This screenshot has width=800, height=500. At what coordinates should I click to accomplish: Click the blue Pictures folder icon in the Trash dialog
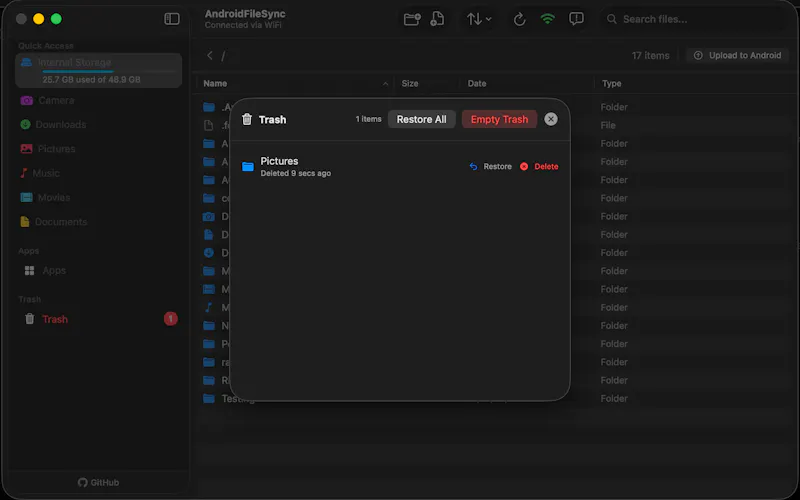[x=248, y=167]
